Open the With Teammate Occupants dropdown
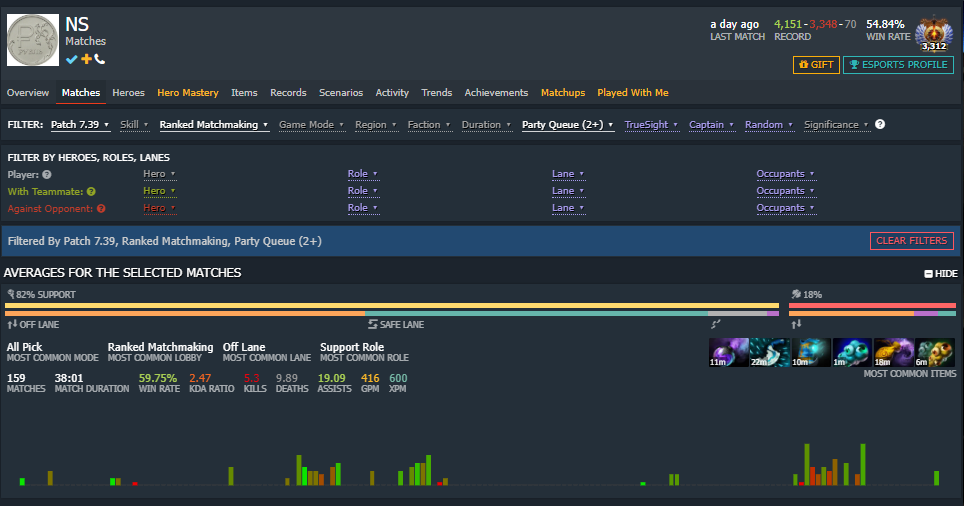Image resolution: width=964 pixels, height=506 pixels. pos(786,191)
